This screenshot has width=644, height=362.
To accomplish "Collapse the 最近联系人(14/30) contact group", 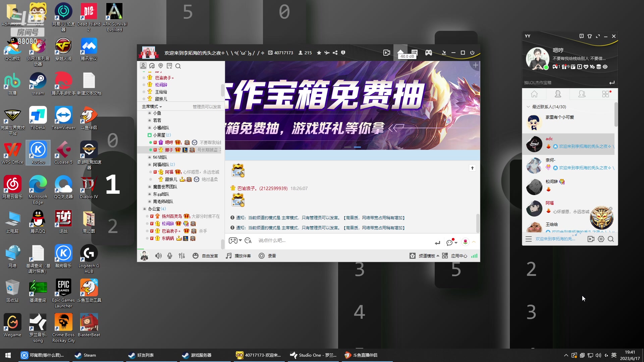I will tap(528, 107).
